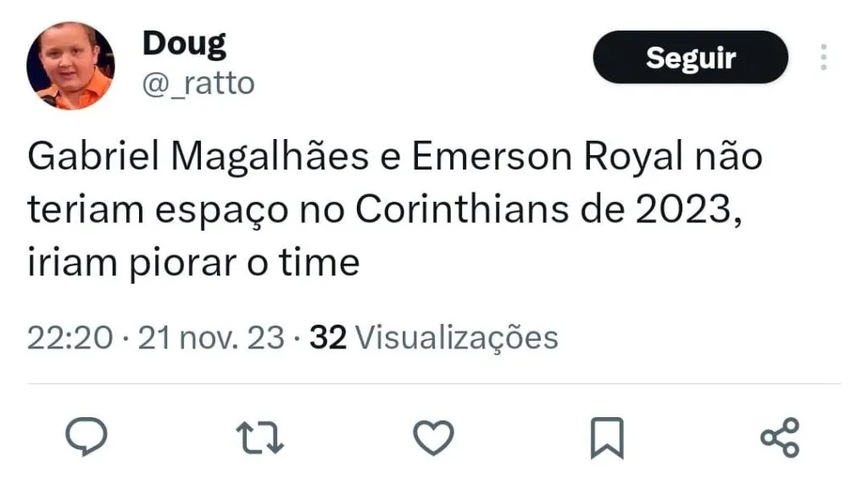
Task: Click the 22:20 post time
Action: [70, 337]
